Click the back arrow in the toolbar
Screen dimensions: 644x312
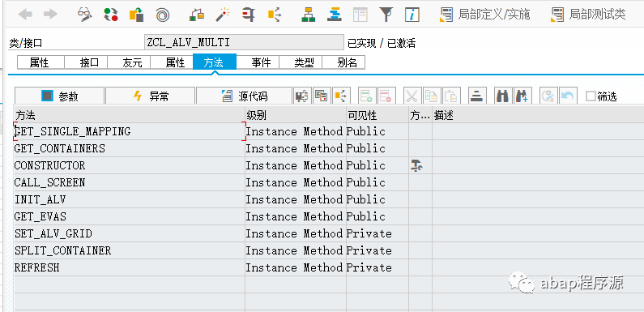(x=25, y=15)
